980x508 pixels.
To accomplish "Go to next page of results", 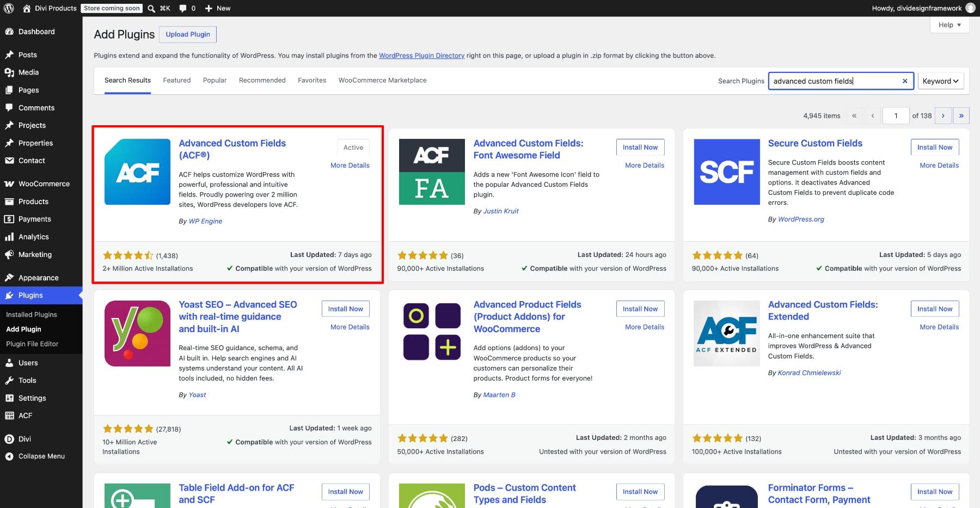I will 943,115.
